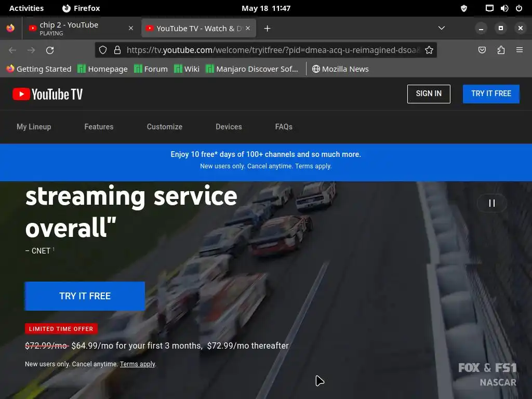Open Wiki bookmark
Viewport: 532px width, 399px height.
pyautogui.click(x=187, y=69)
